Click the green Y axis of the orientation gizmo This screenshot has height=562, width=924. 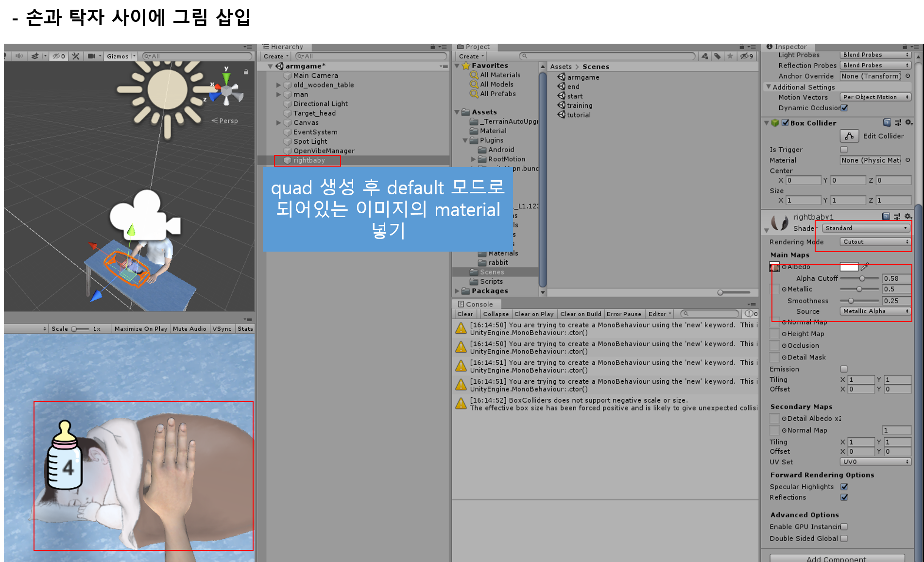(226, 78)
